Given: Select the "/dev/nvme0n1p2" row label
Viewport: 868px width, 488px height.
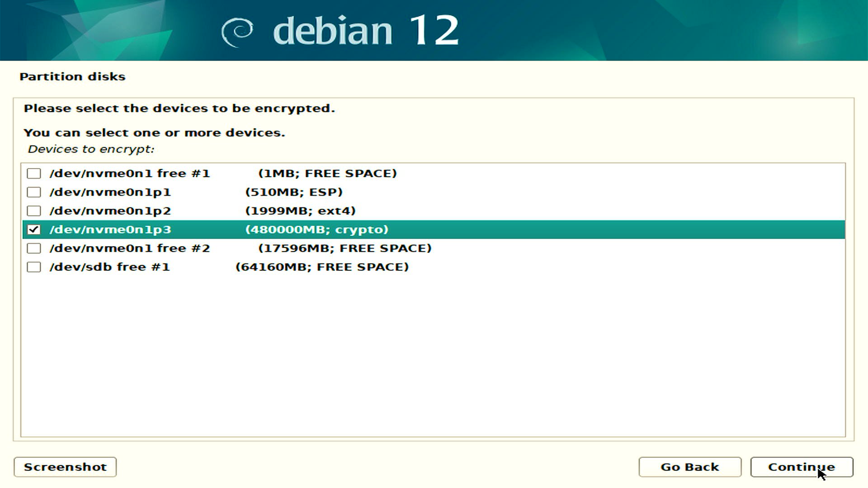Looking at the screenshot, I should pos(110,211).
